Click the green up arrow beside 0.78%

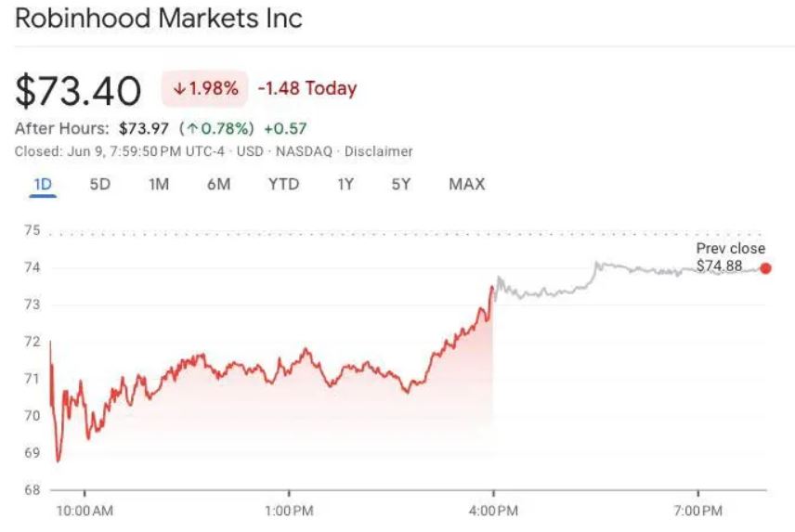[191, 129]
